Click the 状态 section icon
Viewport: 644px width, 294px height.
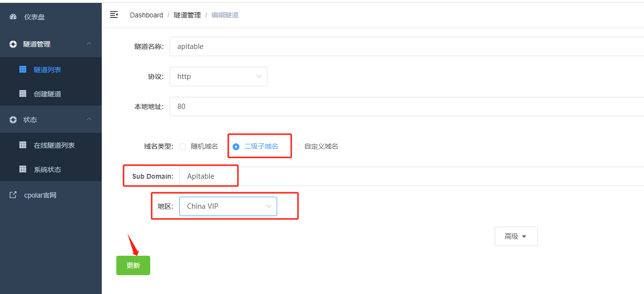click(13, 120)
